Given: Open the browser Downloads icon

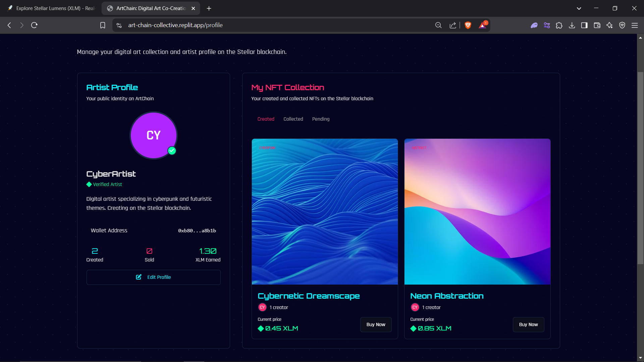Looking at the screenshot, I should (572, 25).
